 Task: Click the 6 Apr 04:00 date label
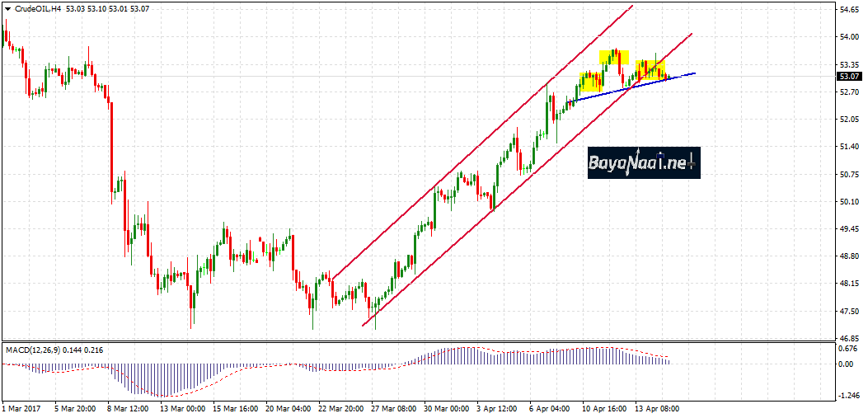(551, 408)
